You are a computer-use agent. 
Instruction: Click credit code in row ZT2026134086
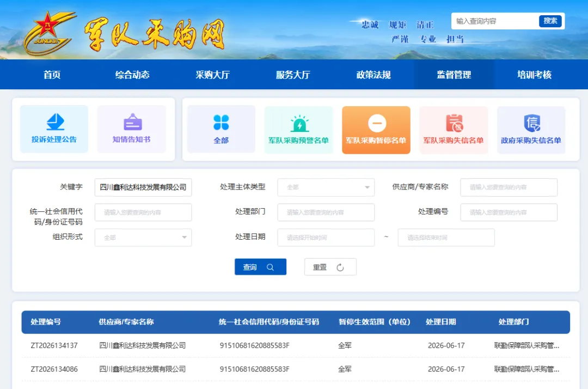click(x=255, y=369)
